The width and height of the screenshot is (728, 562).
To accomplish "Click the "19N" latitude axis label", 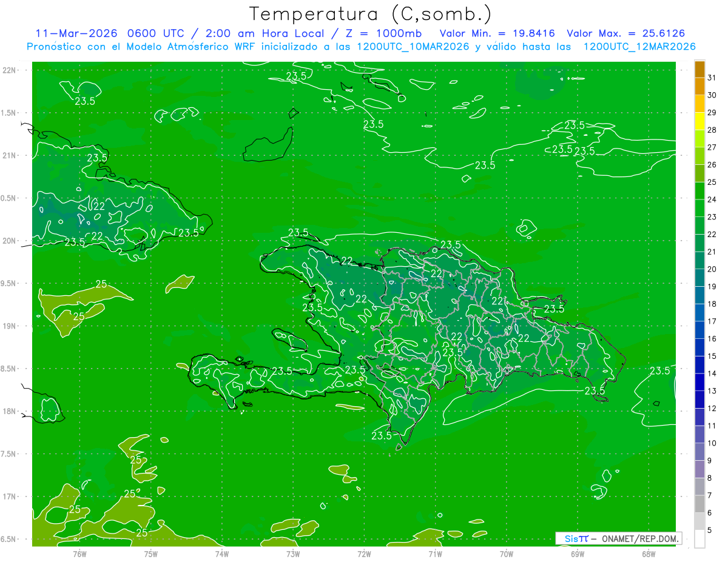I will (x=8, y=326).
